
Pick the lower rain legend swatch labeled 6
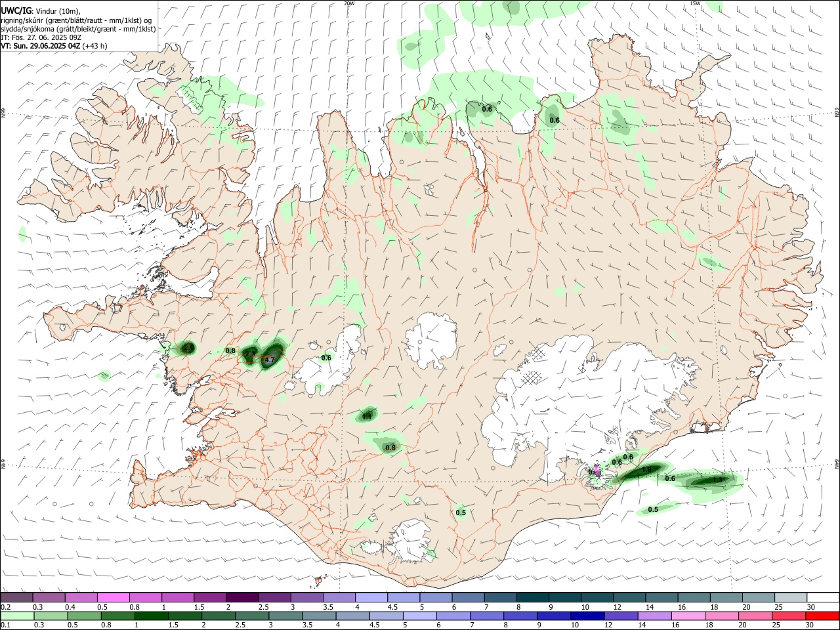click(x=453, y=616)
